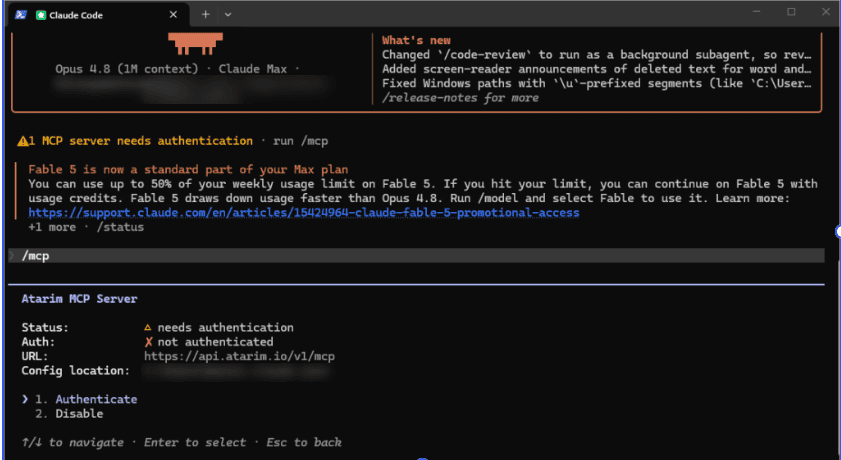This screenshot has height=460, width=841.
Task: Click the 'Added screen-reader announcements' note line
Action: pyautogui.click(x=596, y=69)
